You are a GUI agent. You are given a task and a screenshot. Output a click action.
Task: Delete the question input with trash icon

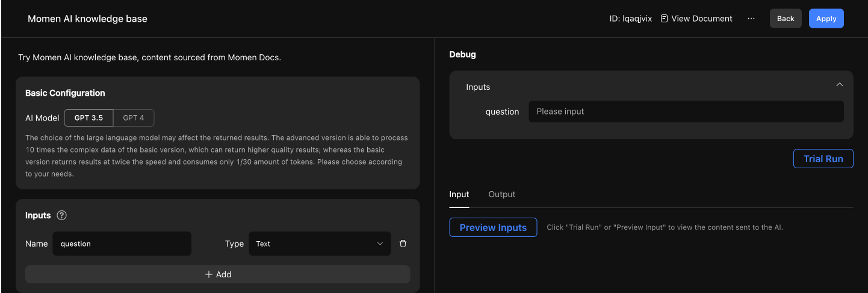(403, 244)
